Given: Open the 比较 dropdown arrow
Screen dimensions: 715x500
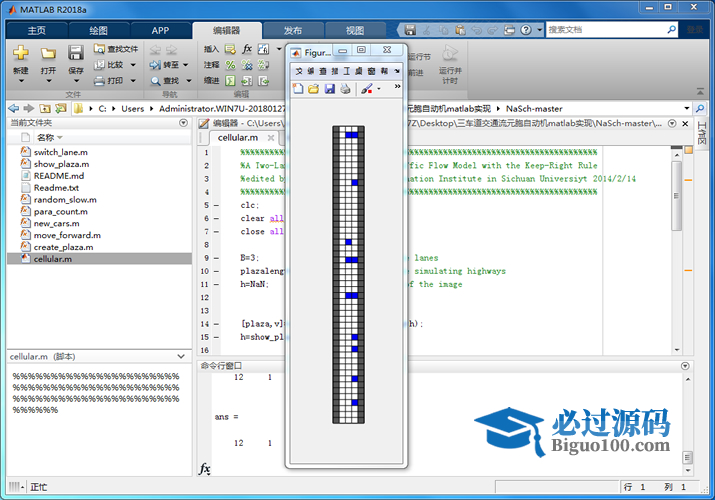Looking at the screenshot, I should tap(133, 65).
